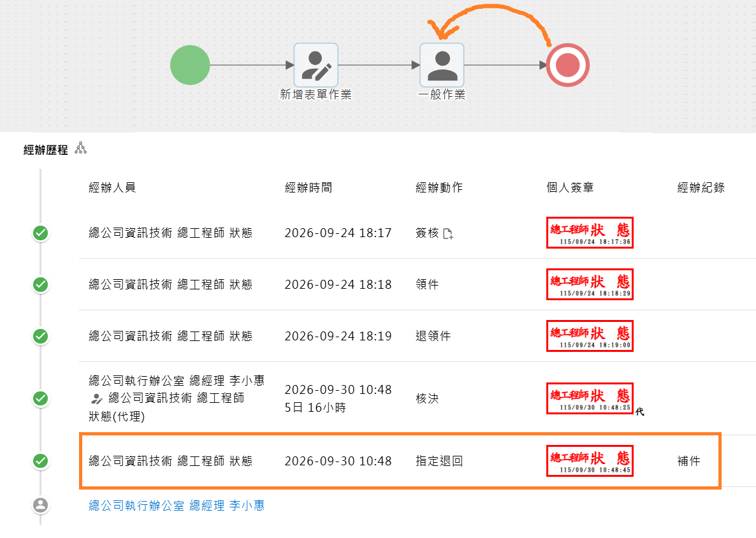756x538 pixels.
Task: Click the 簽核 action text
Action: tap(427, 233)
